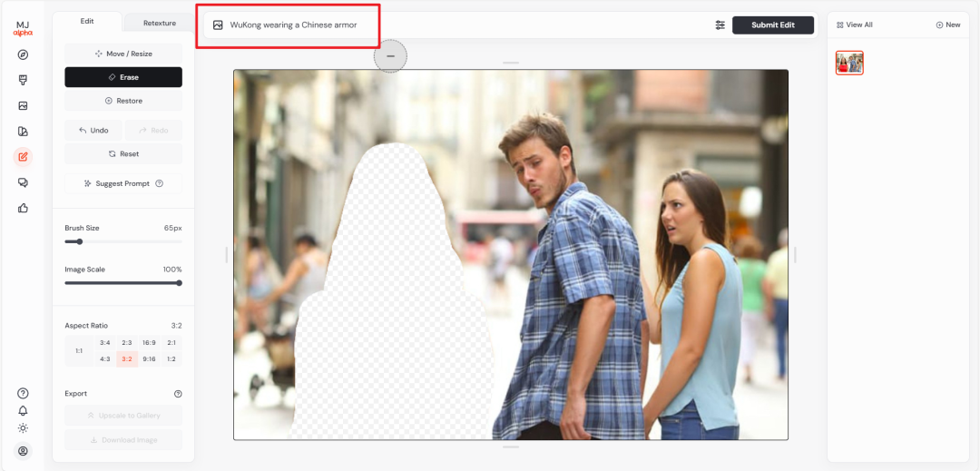The width and height of the screenshot is (980, 471).
Task: Adjust the Brush Size slider handle
Action: coord(79,241)
